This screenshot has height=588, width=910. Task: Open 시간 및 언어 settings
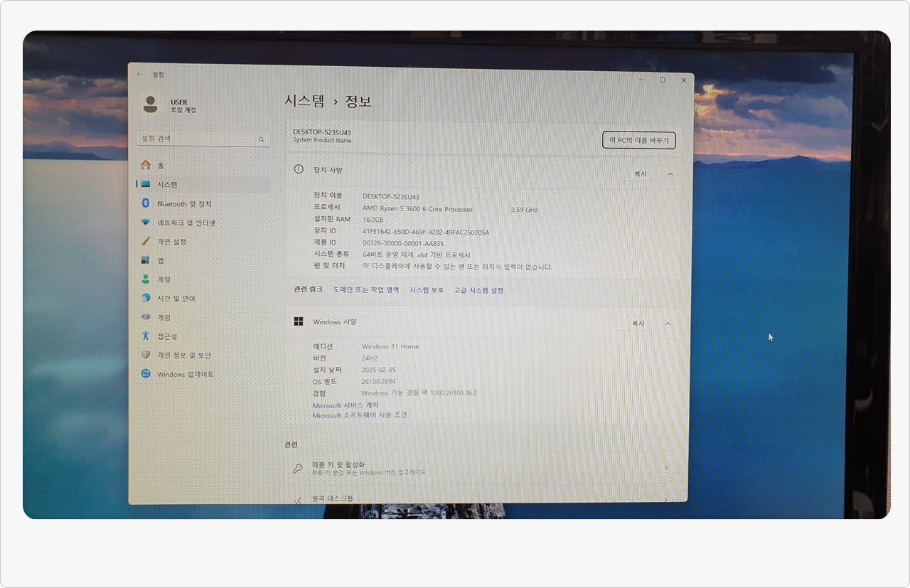pyautogui.click(x=176, y=299)
